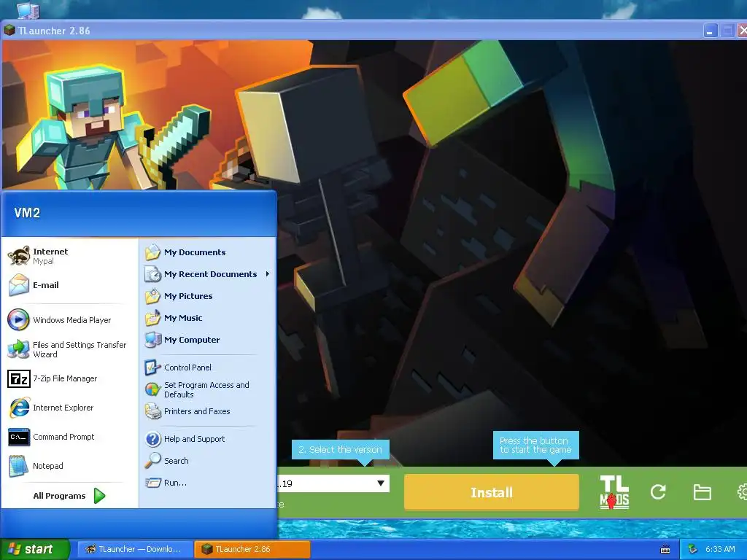Open the settings gear icon in TLauncher
The height and width of the screenshot is (560, 747).
click(742, 492)
